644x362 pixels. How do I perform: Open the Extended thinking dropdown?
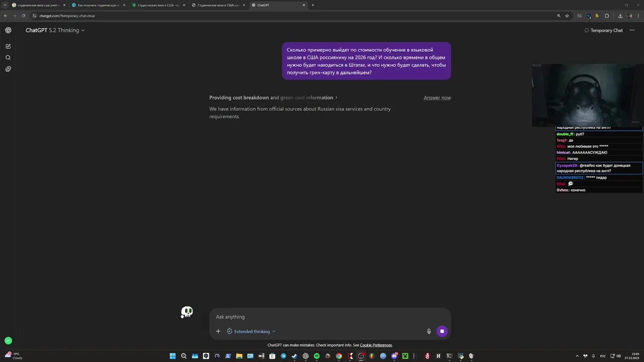click(x=251, y=331)
